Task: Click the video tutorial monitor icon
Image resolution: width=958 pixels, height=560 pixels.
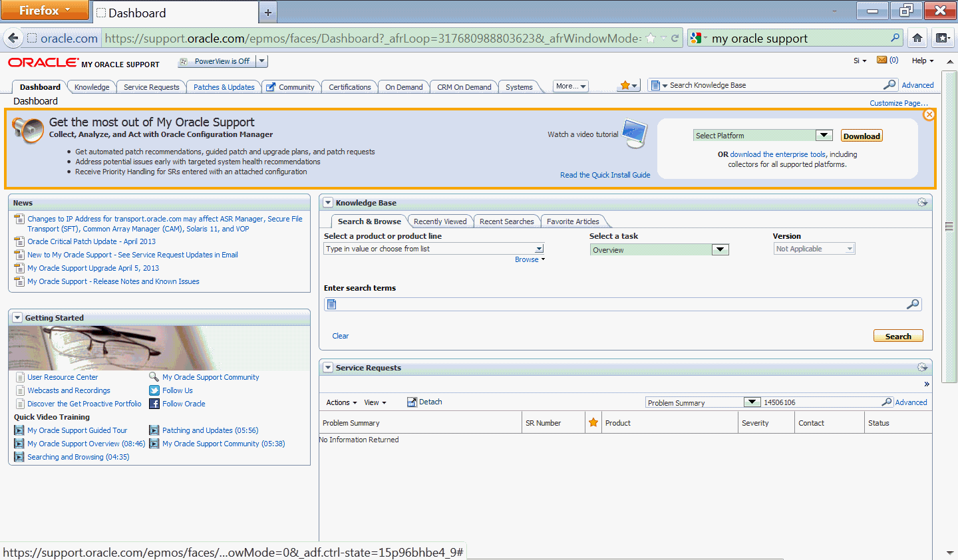Action: pos(635,133)
